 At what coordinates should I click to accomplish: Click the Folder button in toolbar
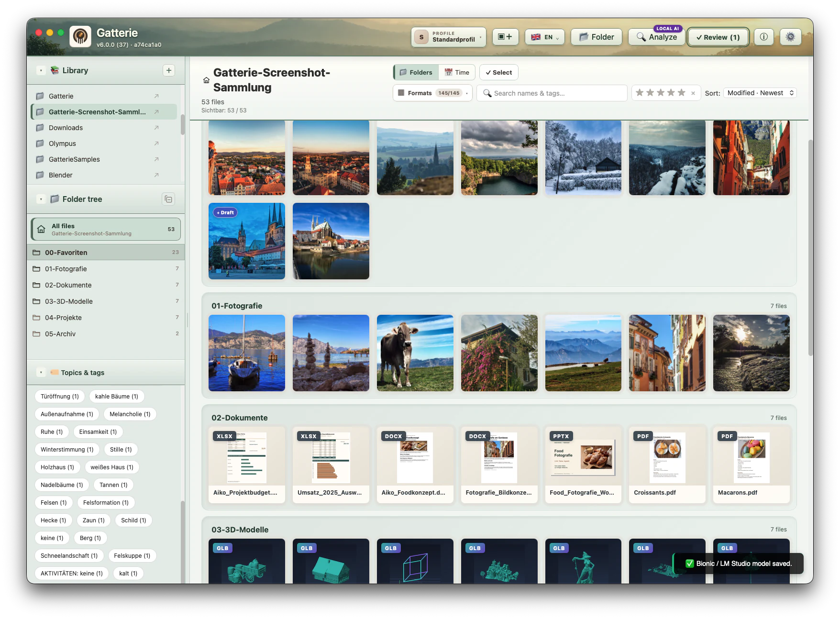pyautogui.click(x=597, y=37)
